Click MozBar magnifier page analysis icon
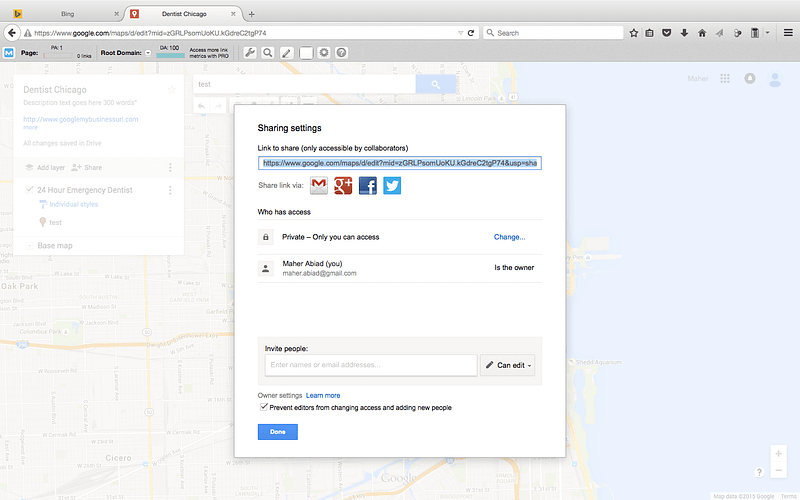The height and width of the screenshot is (500, 800). tap(268, 53)
